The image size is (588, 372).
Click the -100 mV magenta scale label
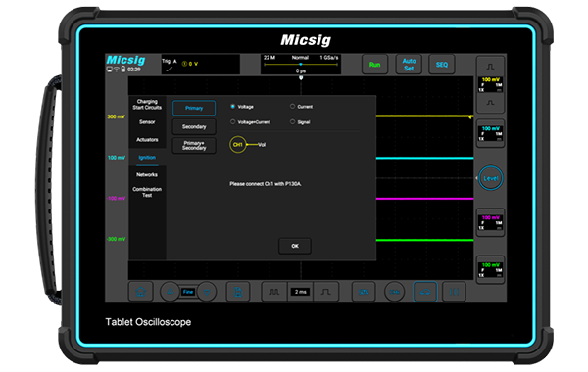pos(117,198)
